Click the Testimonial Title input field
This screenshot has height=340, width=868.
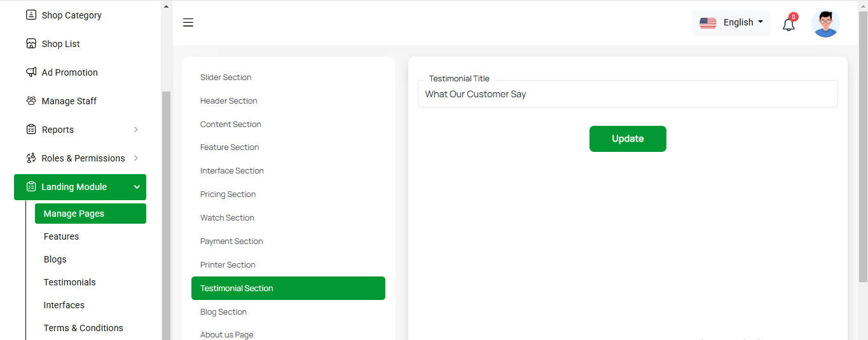point(627,94)
